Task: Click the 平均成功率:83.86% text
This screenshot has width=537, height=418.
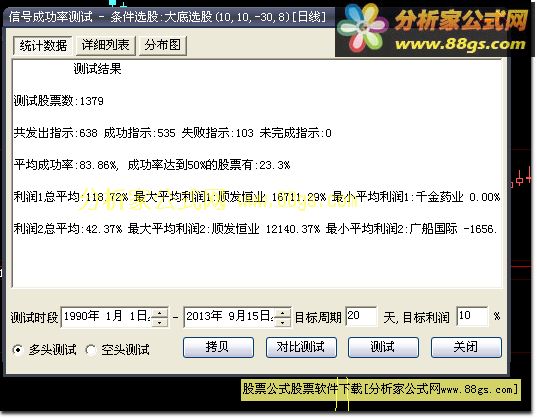Action: (x=66, y=165)
